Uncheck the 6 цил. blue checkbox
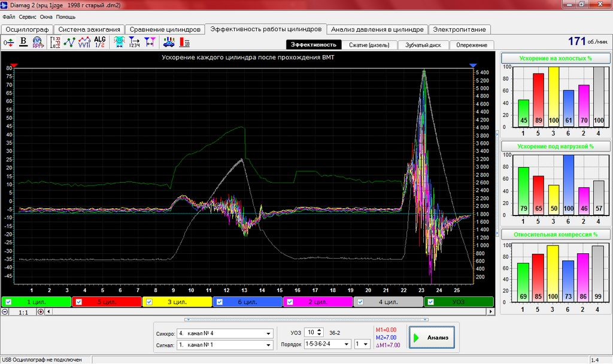 [220, 302]
